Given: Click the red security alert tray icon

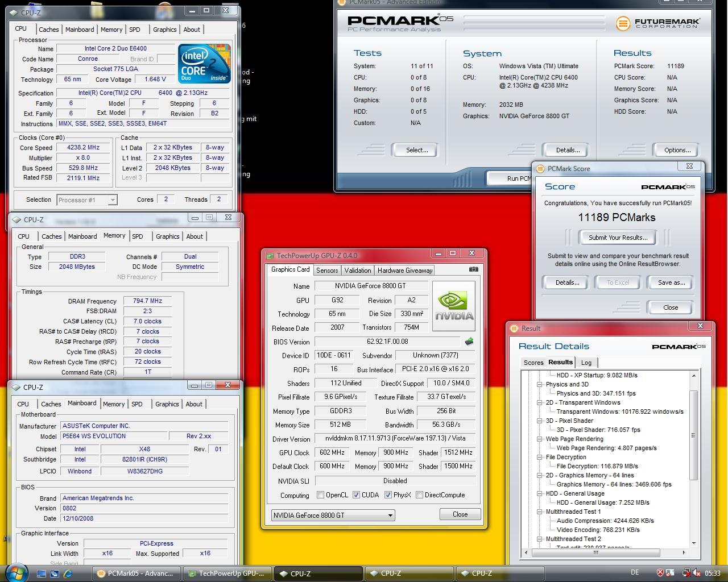Looking at the screenshot, I should 660,573.
